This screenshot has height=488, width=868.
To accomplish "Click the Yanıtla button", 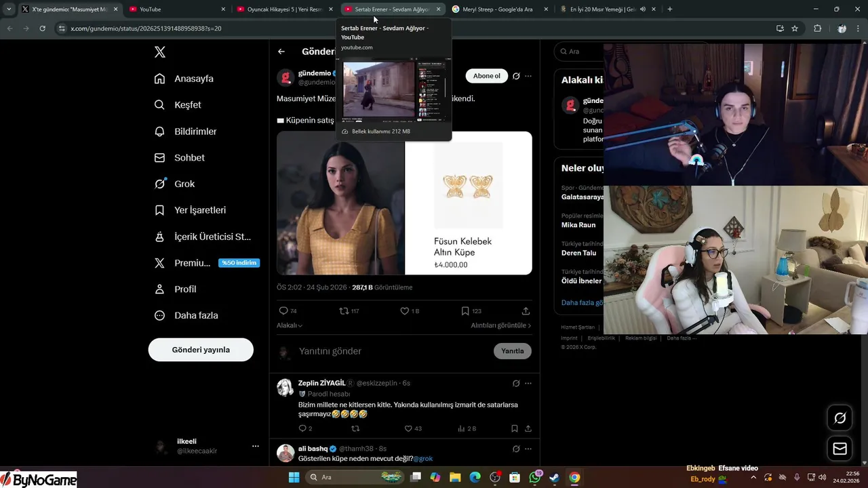I will click(512, 351).
